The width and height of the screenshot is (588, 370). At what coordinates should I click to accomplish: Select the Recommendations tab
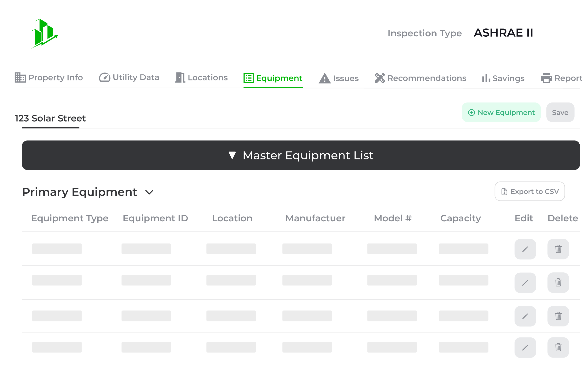[420, 78]
